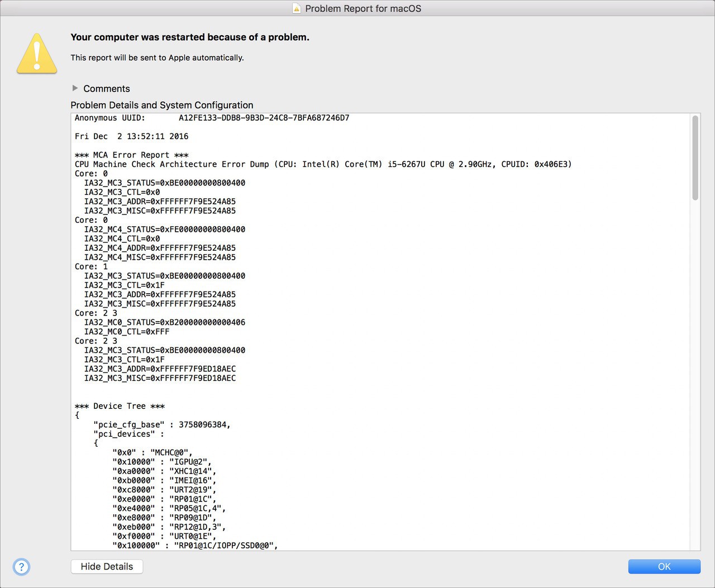The width and height of the screenshot is (715, 588).
Task: Click the device entry "IMEI@16"
Action: click(164, 480)
